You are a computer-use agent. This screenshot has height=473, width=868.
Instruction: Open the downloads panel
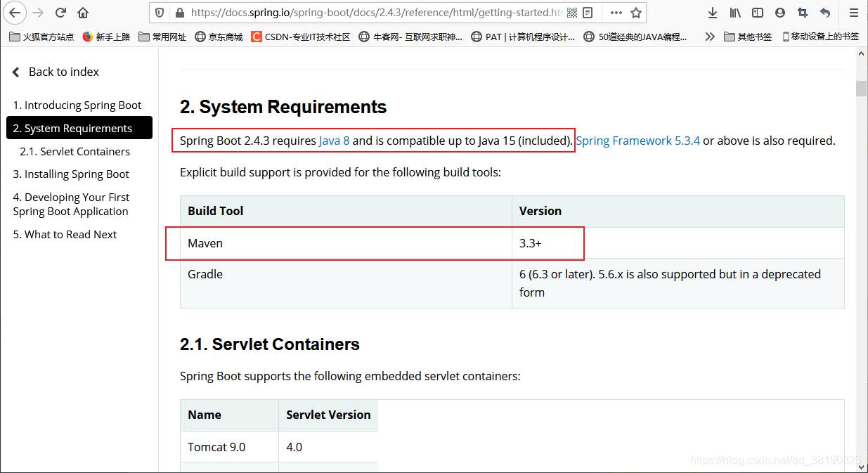713,13
